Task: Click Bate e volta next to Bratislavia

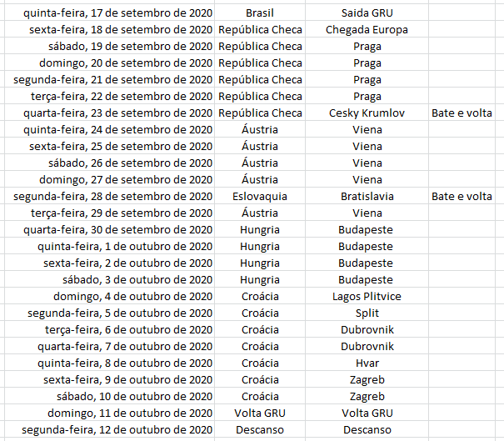Action: point(462,197)
